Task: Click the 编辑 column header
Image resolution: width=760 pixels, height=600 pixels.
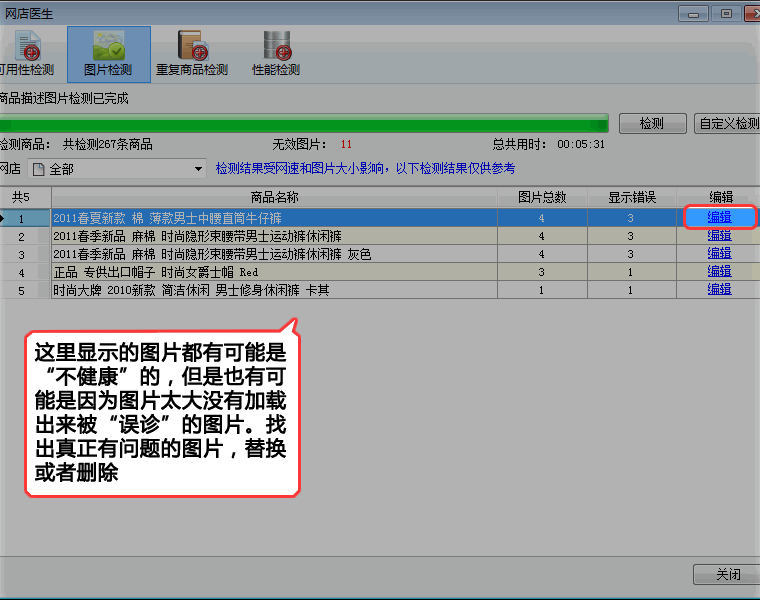Action: (x=720, y=197)
